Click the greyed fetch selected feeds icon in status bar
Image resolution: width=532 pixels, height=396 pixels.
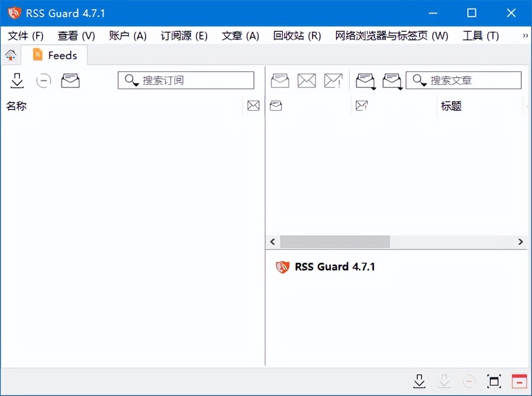point(444,381)
